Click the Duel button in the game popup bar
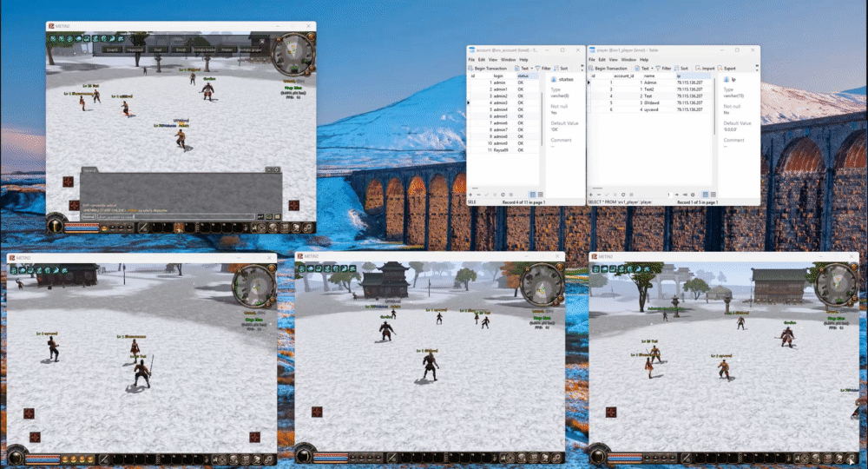Screen dimensions: 868x469 click(157, 50)
